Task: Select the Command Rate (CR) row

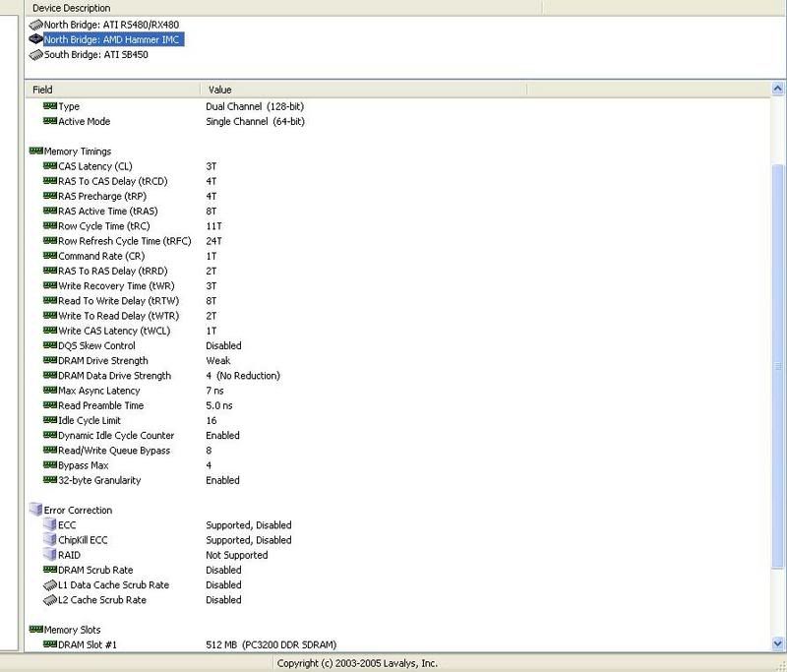Action: point(100,256)
